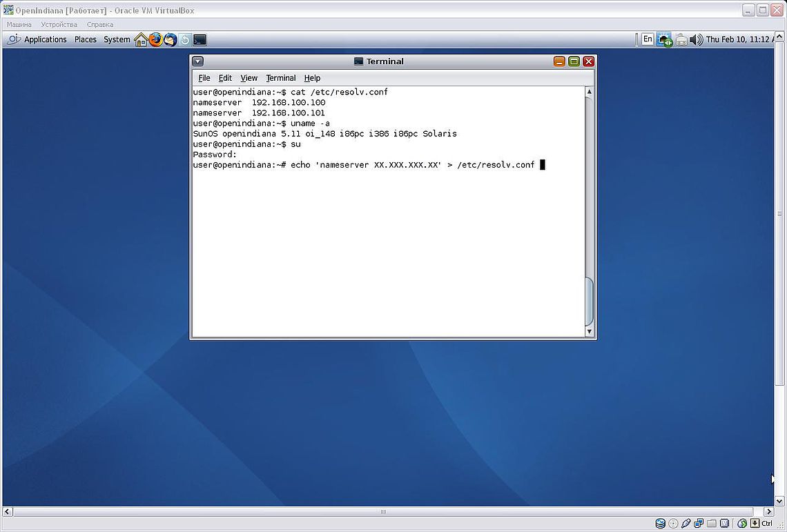
Task: Open the network connection status applet
Action: tap(665, 39)
